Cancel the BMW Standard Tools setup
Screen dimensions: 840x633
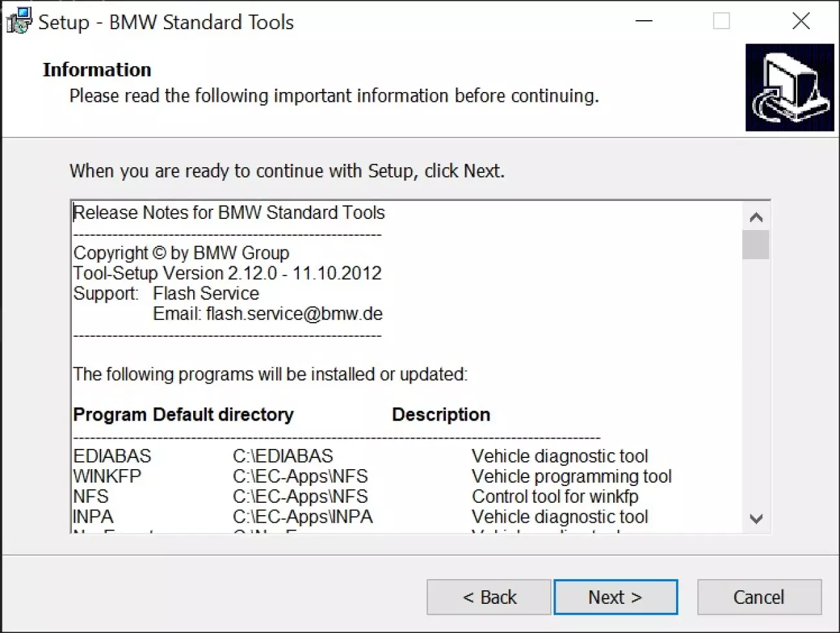point(759,597)
